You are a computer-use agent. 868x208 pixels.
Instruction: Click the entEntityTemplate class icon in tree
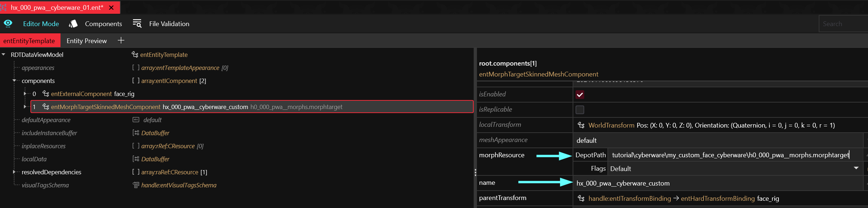(x=135, y=54)
